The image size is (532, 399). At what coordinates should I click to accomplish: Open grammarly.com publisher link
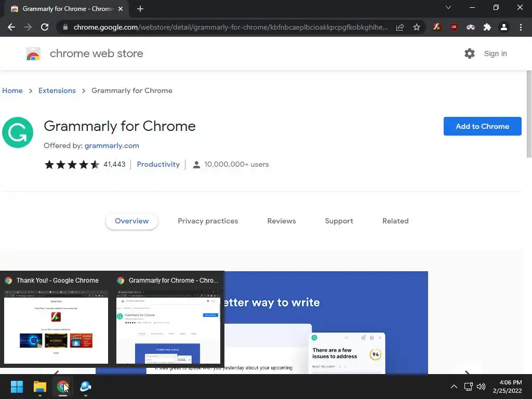click(x=112, y=145)
